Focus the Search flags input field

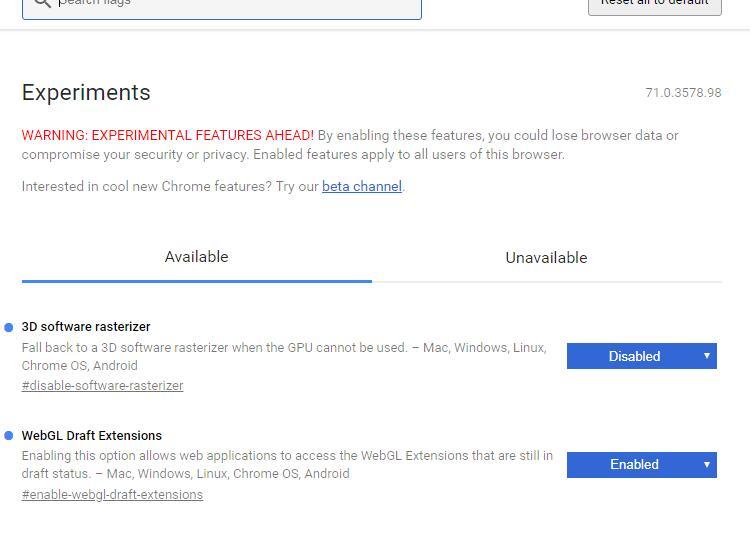tap(230, 4)
